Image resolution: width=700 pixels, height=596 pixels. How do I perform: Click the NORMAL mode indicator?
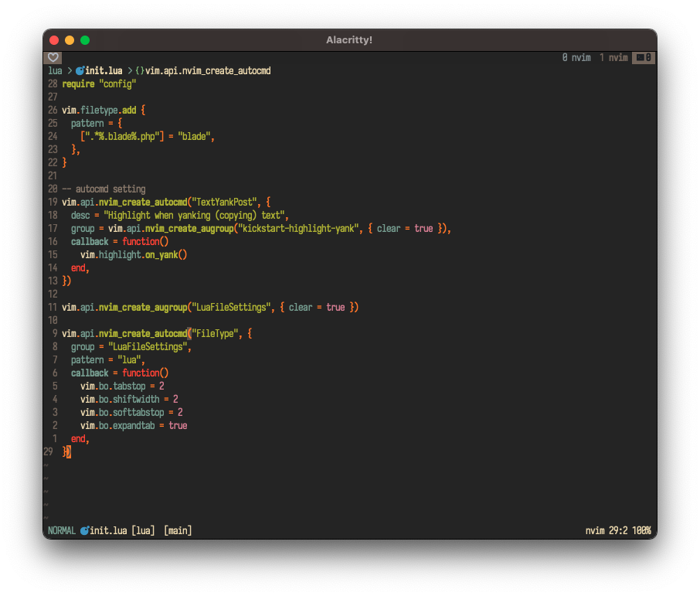[62, 531]
